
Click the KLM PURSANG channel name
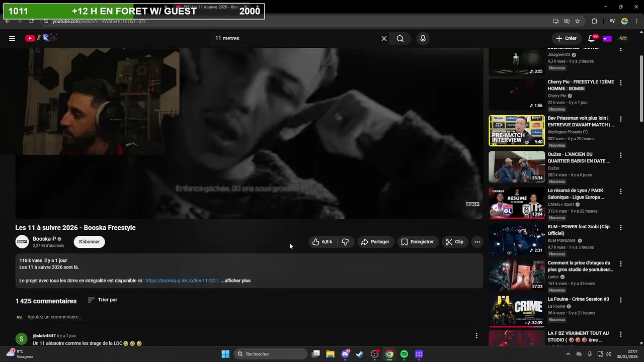coord(562,240)
